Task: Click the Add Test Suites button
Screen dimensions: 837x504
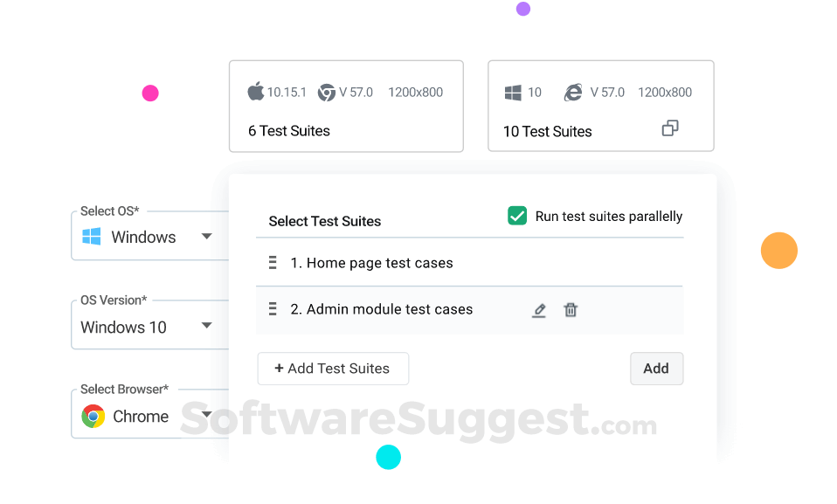Action: [x=333, y=368]
